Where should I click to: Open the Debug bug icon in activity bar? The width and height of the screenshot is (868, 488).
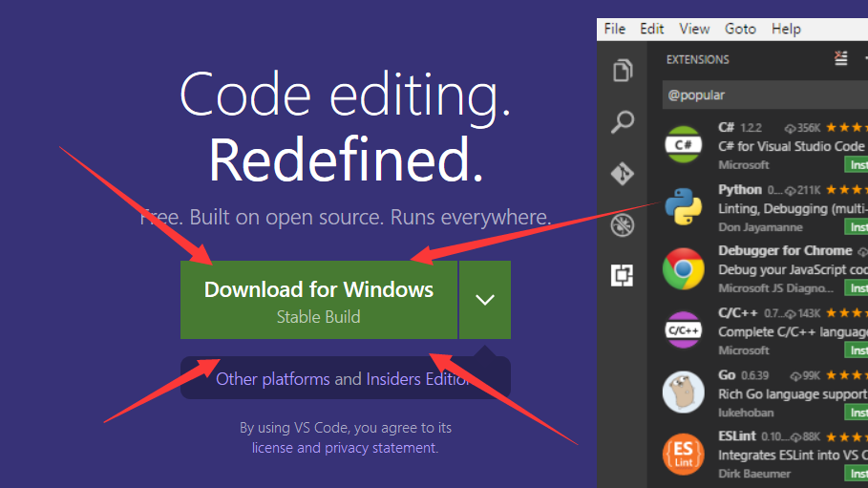pos(623,225)
